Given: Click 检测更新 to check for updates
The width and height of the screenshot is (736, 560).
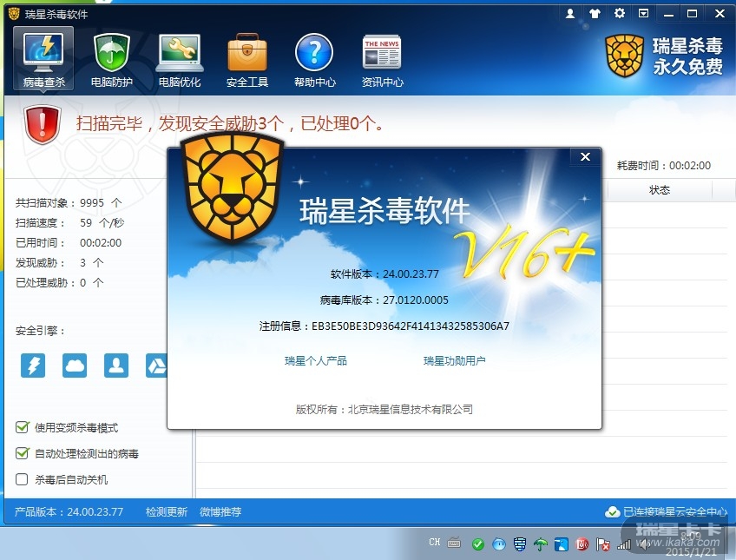Looking at the screenshot, I should tap(166, 511).
